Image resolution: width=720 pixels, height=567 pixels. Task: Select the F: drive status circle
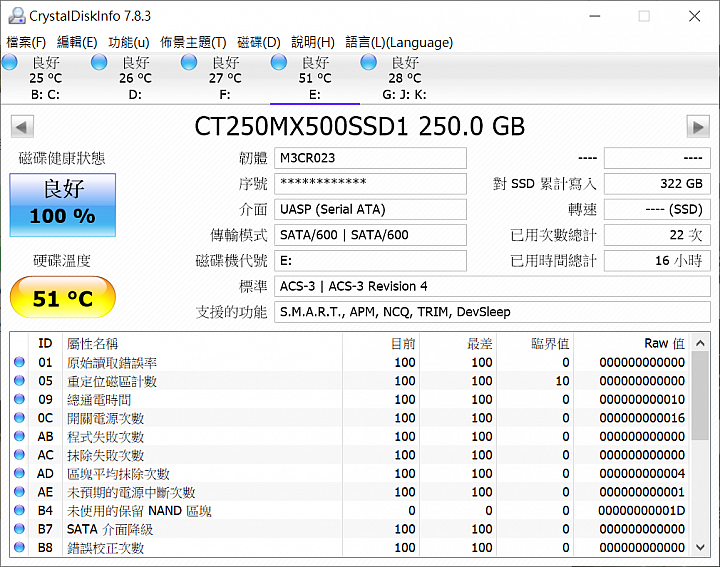tap(189, 62)
